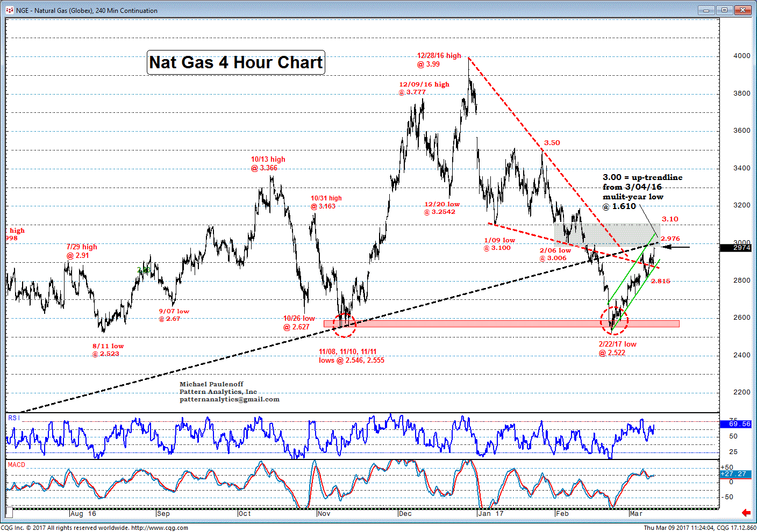
Task: Click the gray shaded resistance zone near 3.10
Action: point(606,234)
